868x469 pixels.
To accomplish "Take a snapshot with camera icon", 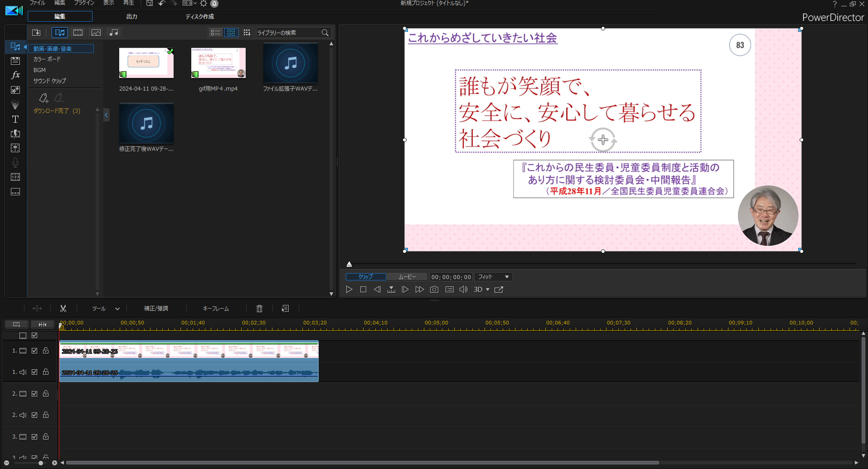I will coord(434,290).
